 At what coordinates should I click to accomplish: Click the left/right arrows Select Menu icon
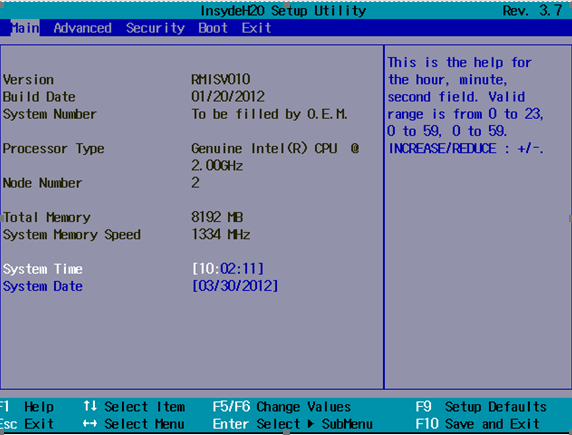90,424
